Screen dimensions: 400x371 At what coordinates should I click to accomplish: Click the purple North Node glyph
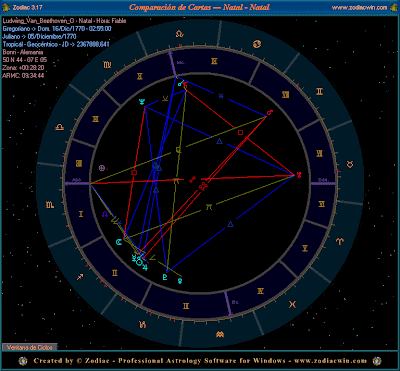click(105, 214)
